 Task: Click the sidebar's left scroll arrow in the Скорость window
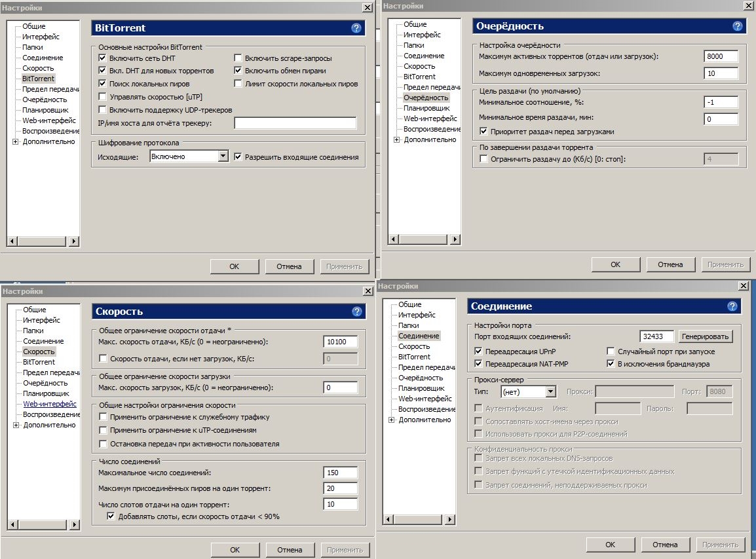pyautogui.click(x=12, y=525)
